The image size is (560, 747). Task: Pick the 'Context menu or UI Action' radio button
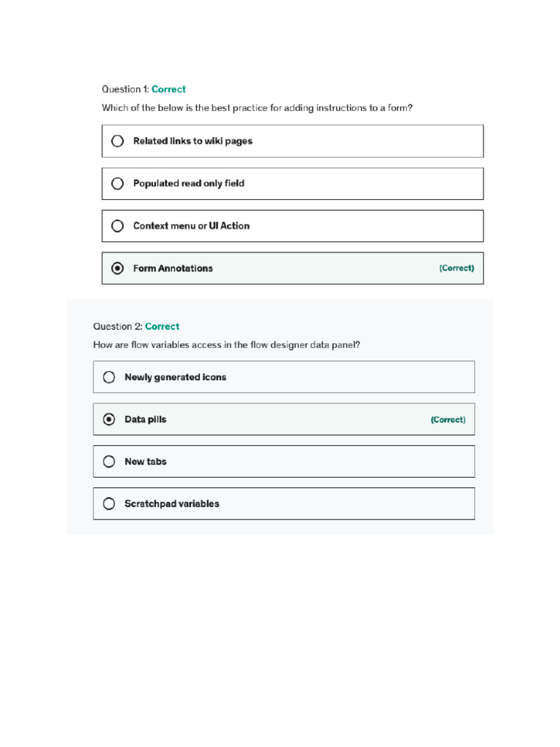pos(117,226)
